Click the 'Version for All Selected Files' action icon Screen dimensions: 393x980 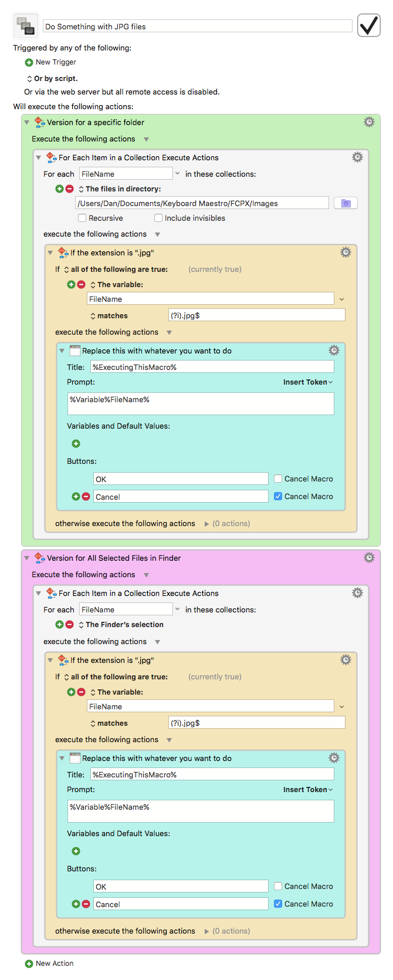[x=39, y=558]
